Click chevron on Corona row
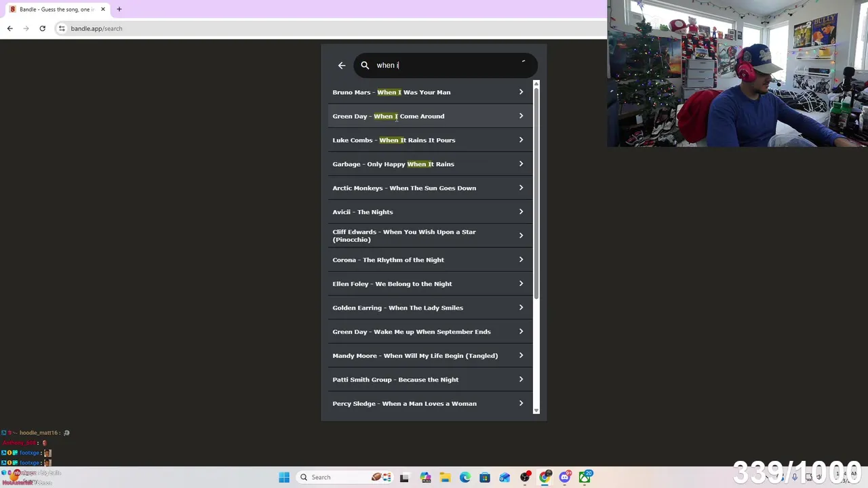Viewport: 868px width, 488px height. (x=521, y=260)
